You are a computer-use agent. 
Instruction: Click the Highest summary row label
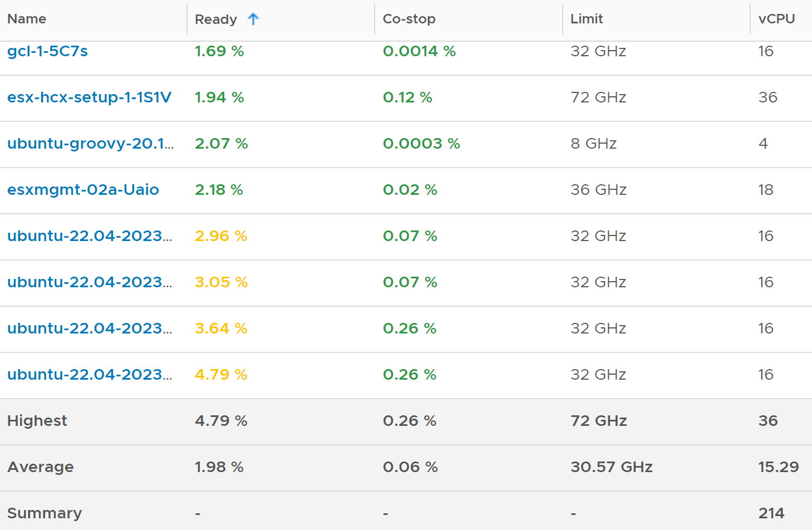pyautogui.click(x=37, y=421)
